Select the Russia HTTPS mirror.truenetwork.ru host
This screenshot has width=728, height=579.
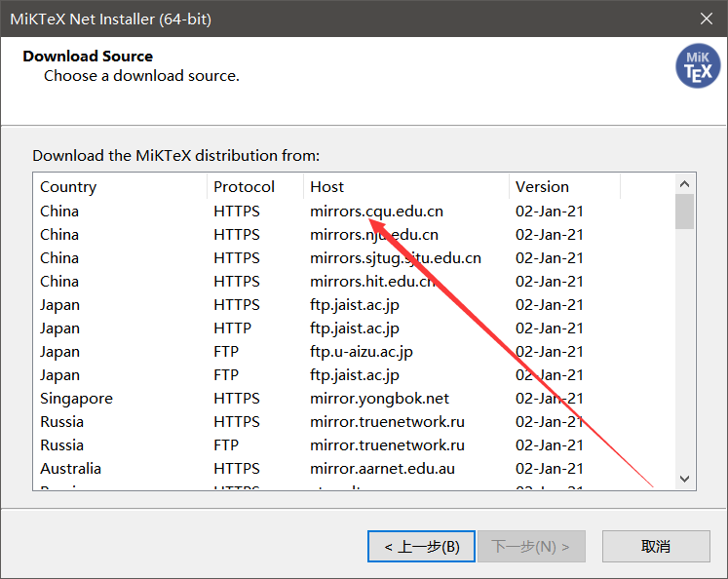pyautogui.click(x=387, y=422)
